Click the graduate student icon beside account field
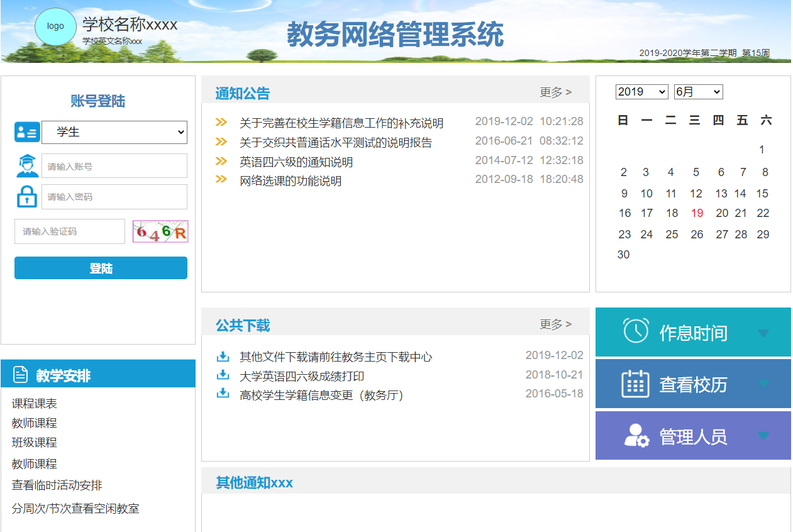793x532 pixels. pyautogui.click(x=27, y=166)
